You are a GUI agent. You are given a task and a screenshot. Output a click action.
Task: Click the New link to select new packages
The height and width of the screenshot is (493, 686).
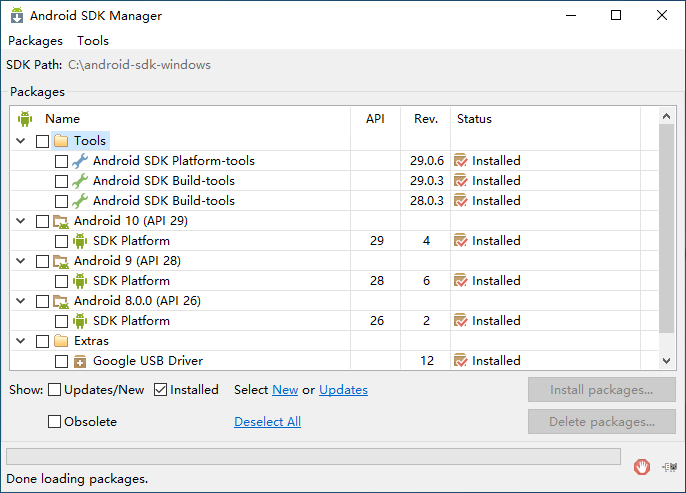(x=285, y=390)
